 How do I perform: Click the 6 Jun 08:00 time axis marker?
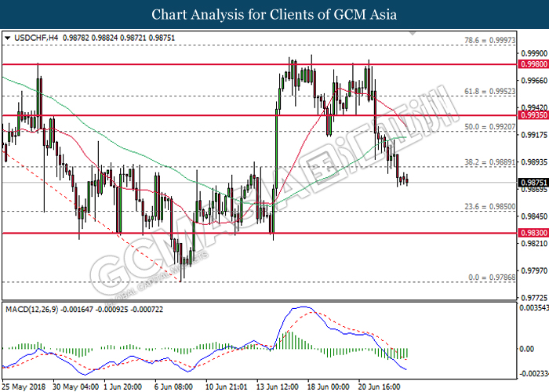point(173,387)
